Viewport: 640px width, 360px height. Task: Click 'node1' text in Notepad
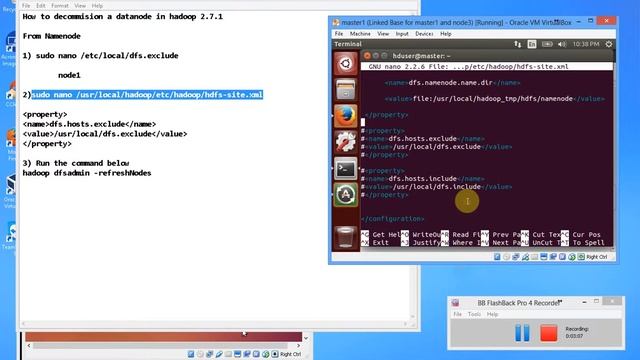(69, 75)
